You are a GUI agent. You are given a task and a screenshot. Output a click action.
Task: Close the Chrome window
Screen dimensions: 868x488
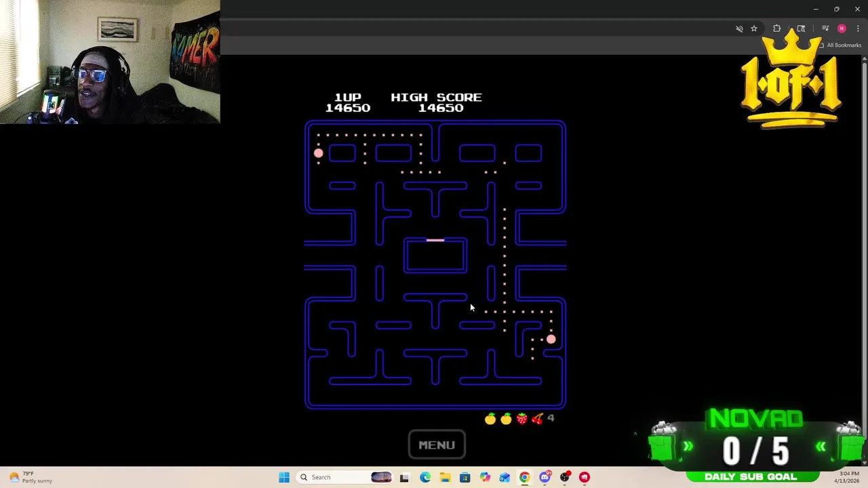tap(857, 9)
